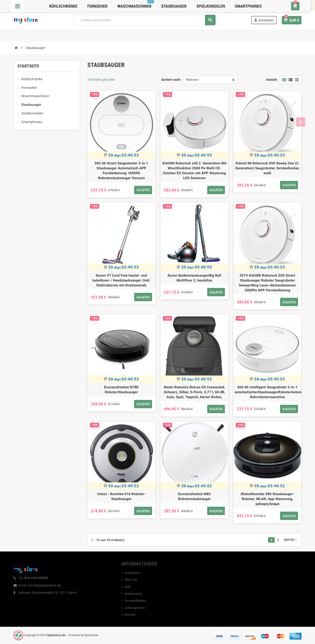The image size is (315, 644).
Task: Select Kühlschränke in sidebar categories
Action: pos(32,79)
